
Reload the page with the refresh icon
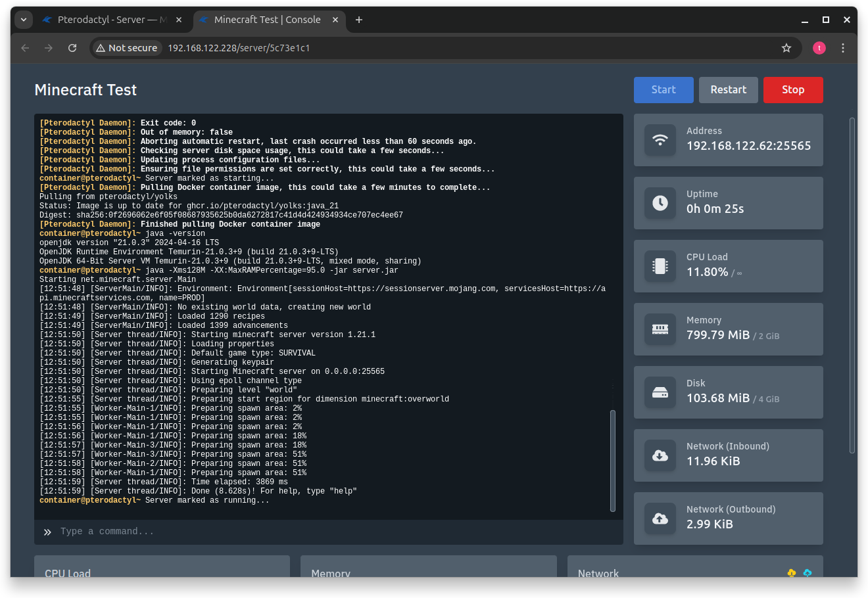pos(72,47)
